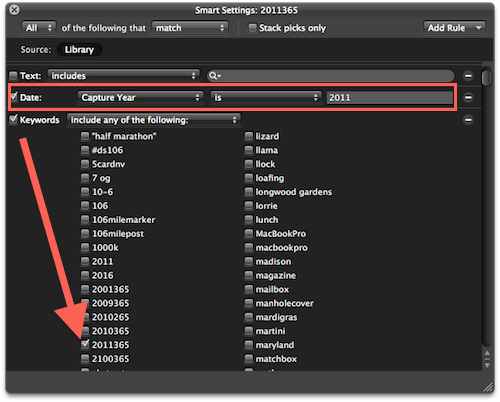
Task: Check the longwood gardens keyword
Action: coord(249,192)
